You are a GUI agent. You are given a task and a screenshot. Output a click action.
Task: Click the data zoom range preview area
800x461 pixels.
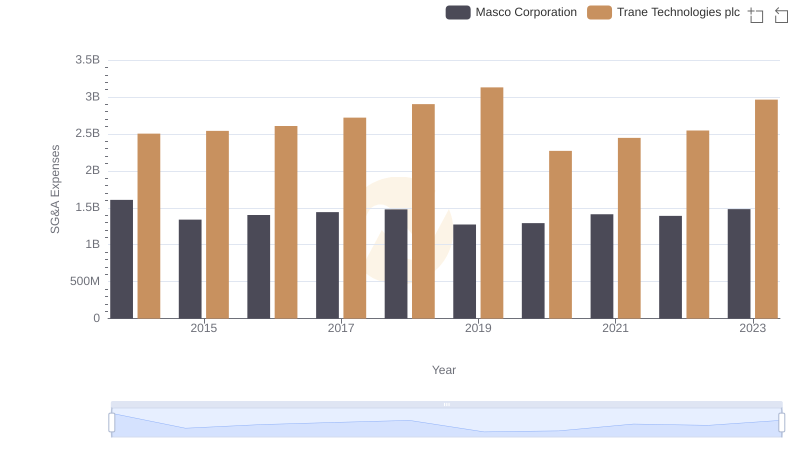coord(446,423)
